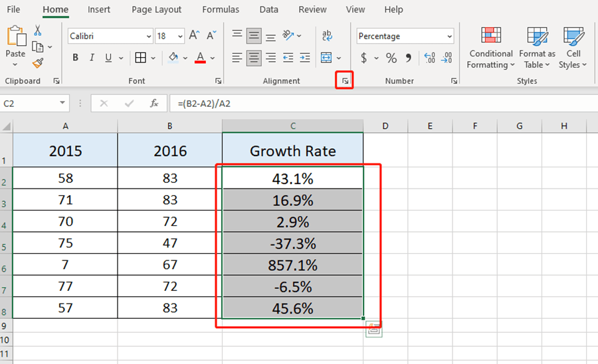The width and height of the screenshot is (598, 364).
Task: Click the Orientation text rotation icon
Action: [x=289, y=35]
